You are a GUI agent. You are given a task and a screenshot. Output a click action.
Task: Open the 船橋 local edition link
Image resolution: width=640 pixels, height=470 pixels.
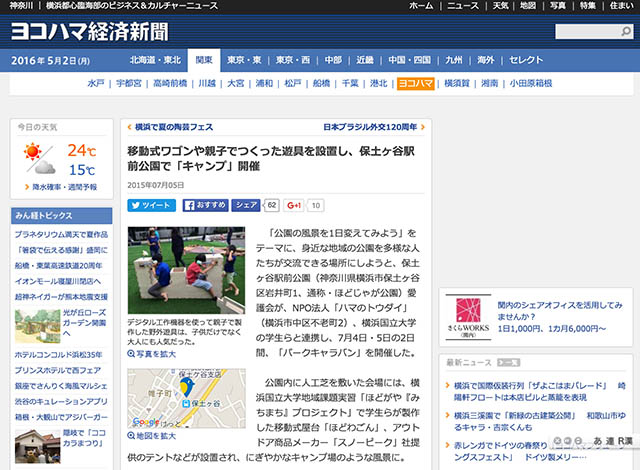[x=321, y=83]
